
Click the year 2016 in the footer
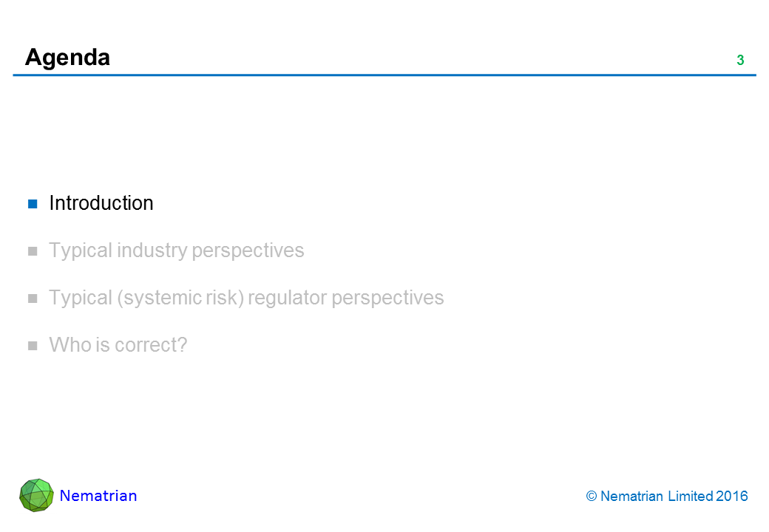[x=732, y=497]
